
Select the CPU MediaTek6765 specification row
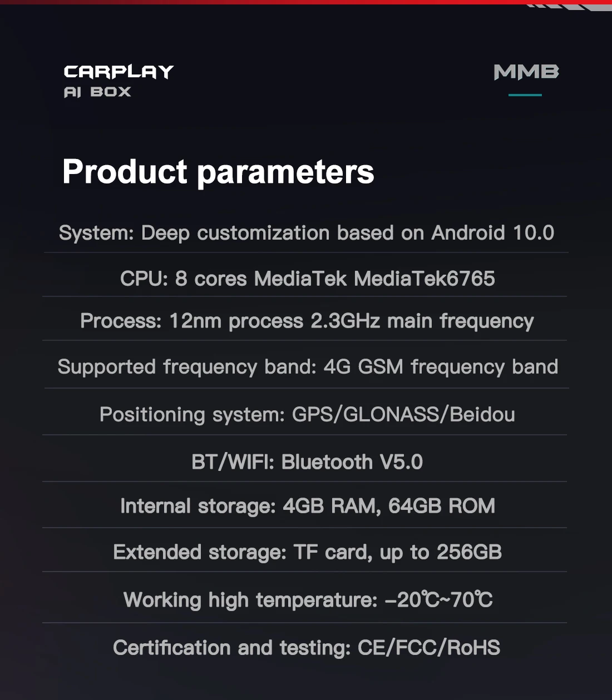click(307, 278)
